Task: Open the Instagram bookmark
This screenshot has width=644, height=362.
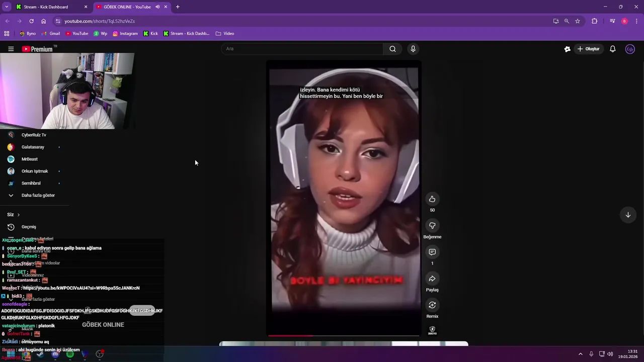Action: click(125, 34)
